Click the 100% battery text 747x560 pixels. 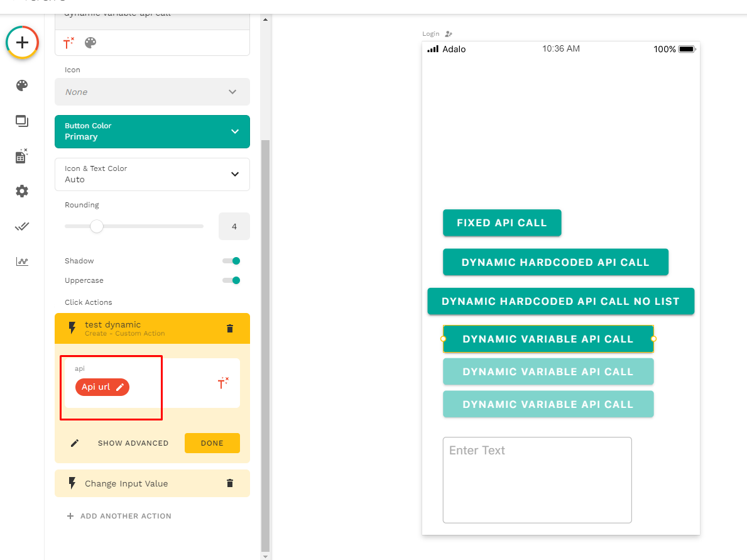click(665, 49)
